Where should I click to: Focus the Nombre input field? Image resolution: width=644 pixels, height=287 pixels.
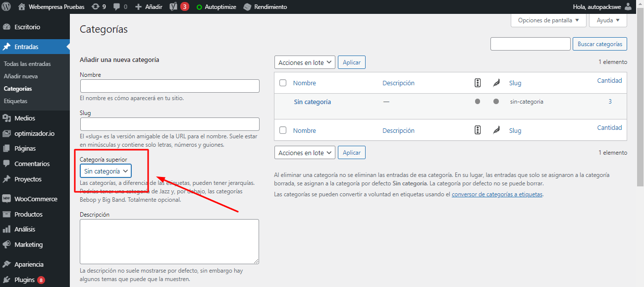point(169,86)
